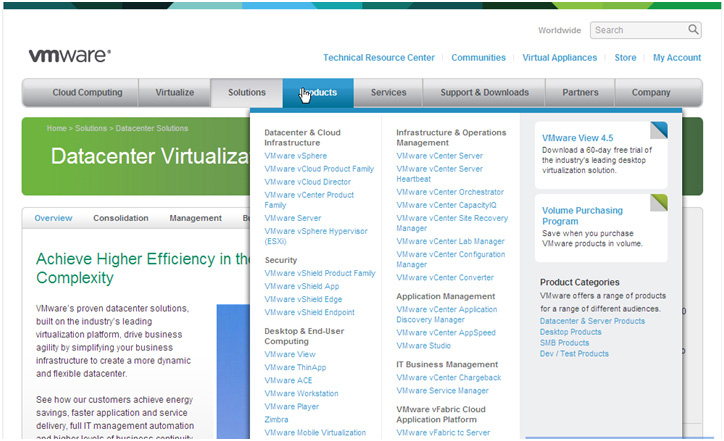Open the Support & Downloads menu
The height and width of the screenshot is (441, 724).
pos(484,93)
